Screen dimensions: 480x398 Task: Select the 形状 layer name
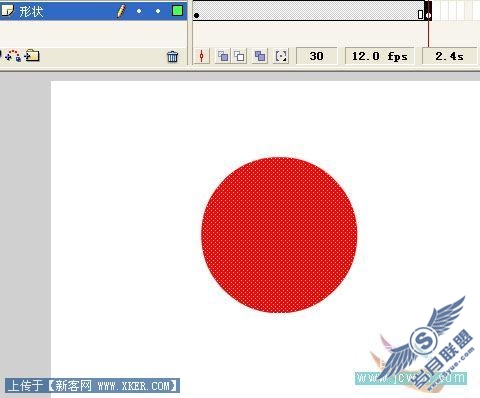coord(31,11)
